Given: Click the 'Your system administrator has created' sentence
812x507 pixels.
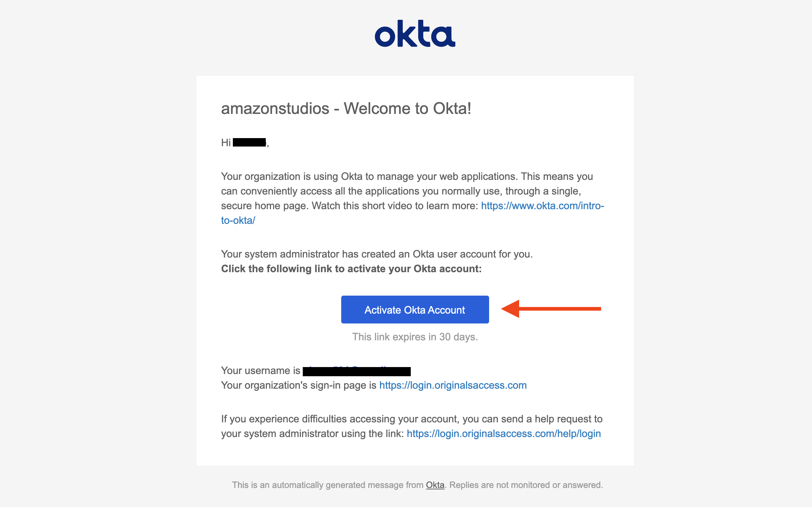Looking at the screenshot, I should 377,254.
